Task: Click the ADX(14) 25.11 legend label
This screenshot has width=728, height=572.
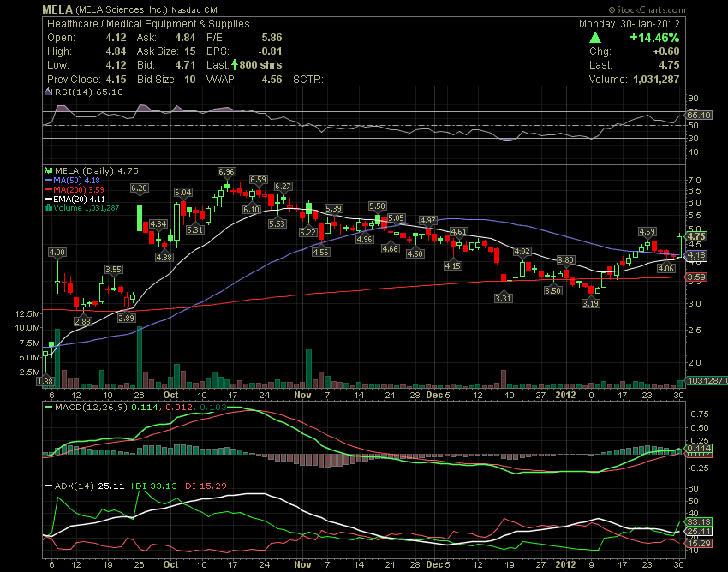Action: pos(89,486)
